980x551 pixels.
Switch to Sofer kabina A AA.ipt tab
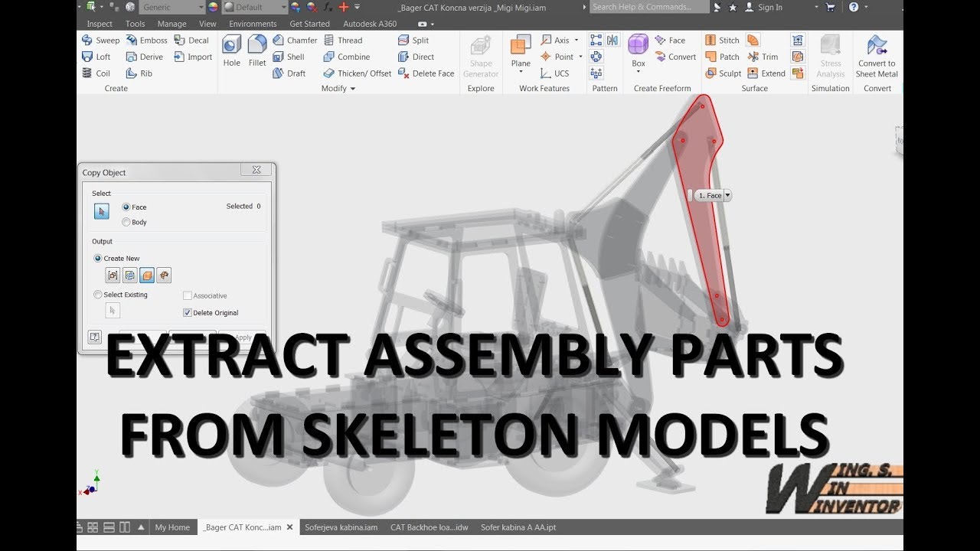(518, 527)
